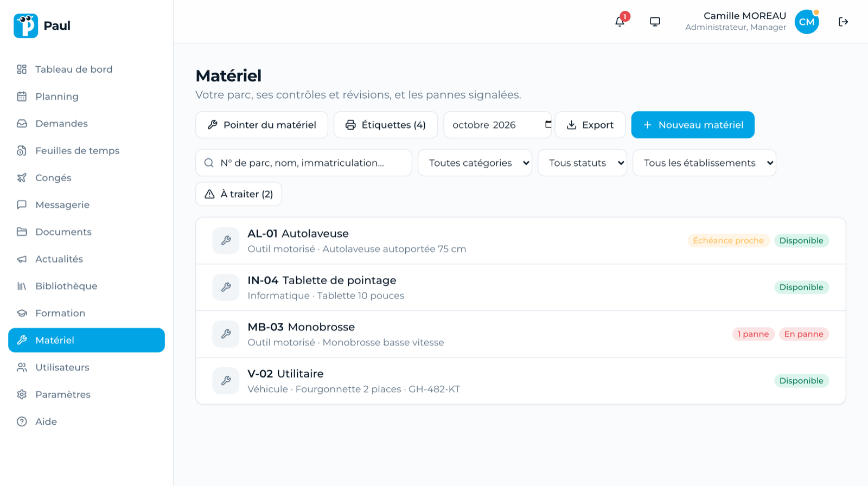
Task: Select the active Matériel menu item
Action: (x=86, y=340)
